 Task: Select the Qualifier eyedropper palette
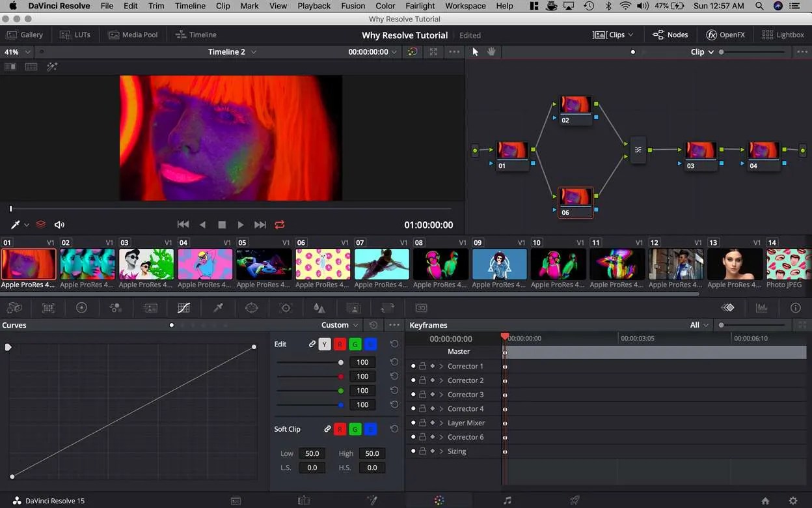218,308
